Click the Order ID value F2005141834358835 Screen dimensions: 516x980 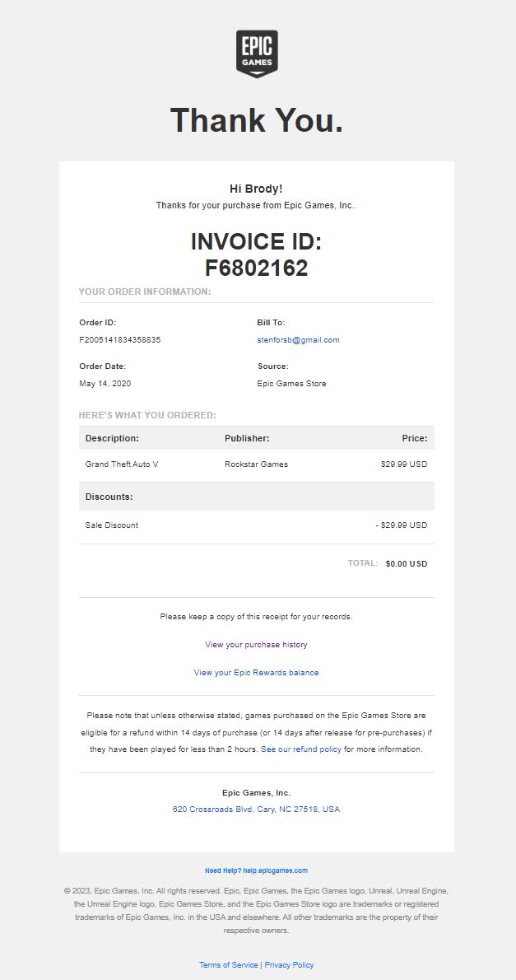(120, 340)
